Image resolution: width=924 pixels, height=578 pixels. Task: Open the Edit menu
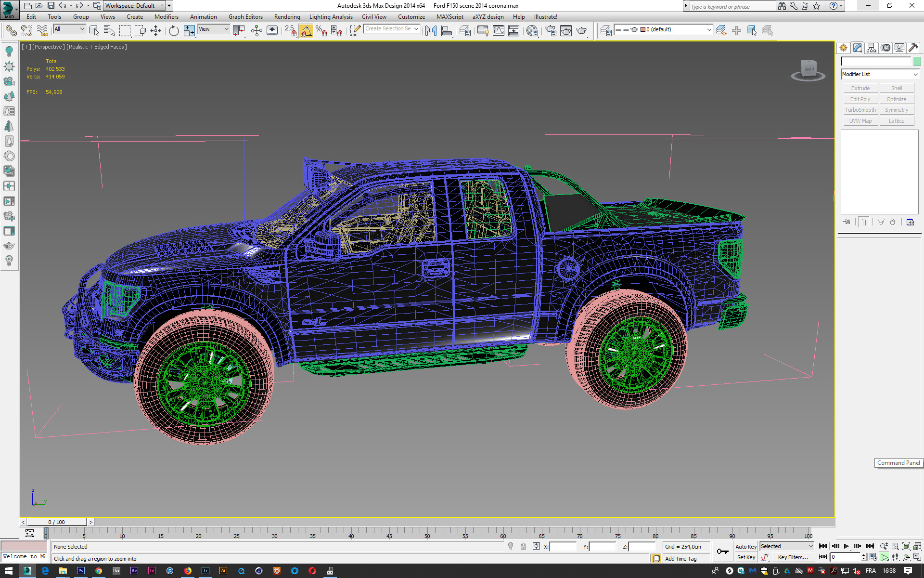coord(31,17)
